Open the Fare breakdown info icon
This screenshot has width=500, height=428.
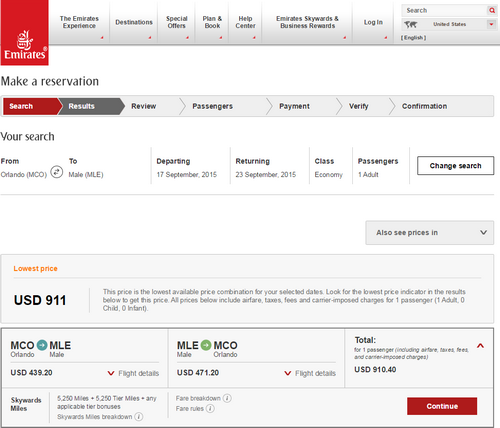tap(227, 398)
